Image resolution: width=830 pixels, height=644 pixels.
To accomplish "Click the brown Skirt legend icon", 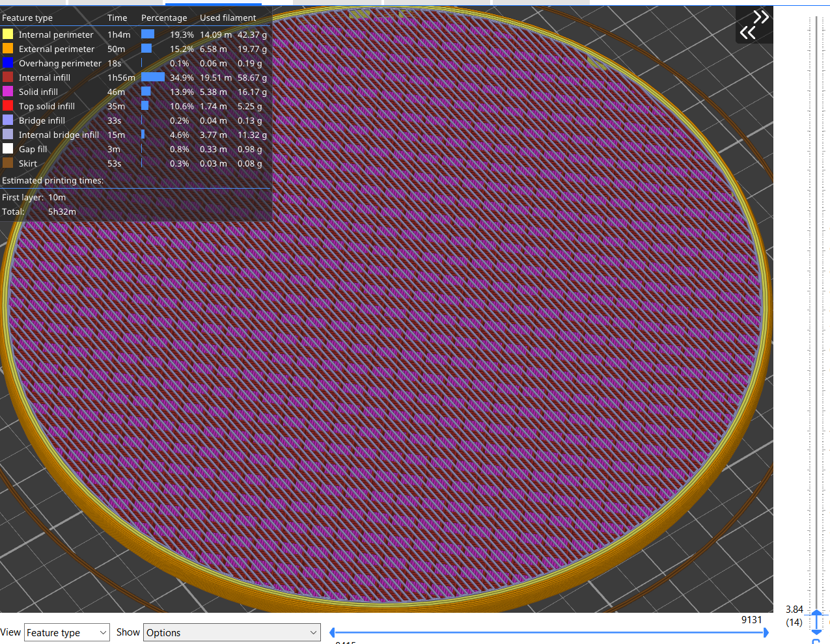I will pyautogui.click(x=8, y=163).
